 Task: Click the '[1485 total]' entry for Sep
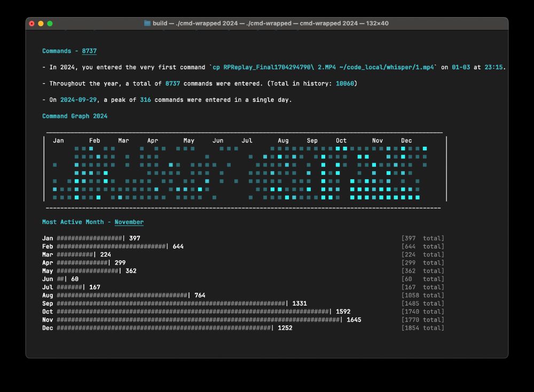[422, 303]
